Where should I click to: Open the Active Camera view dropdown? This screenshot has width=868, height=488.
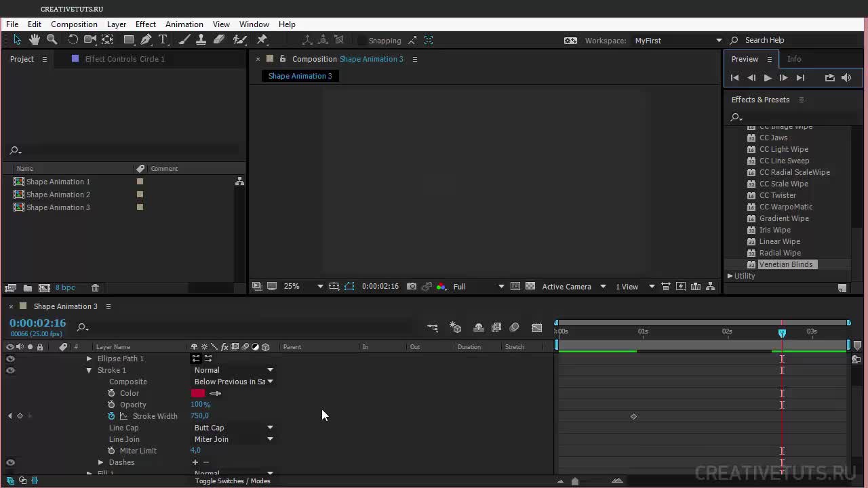pyautogui.click(x=574, y=287)
